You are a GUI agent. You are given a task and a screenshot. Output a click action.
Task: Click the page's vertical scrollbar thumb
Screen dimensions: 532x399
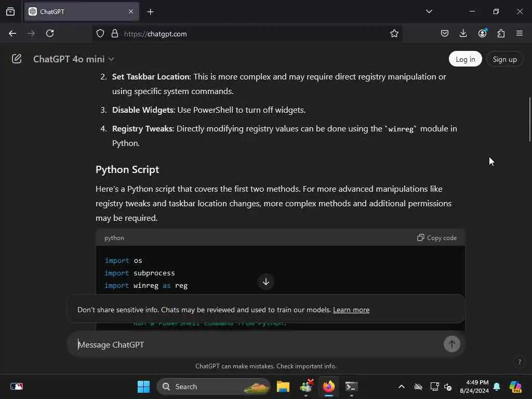pos(529,119)
